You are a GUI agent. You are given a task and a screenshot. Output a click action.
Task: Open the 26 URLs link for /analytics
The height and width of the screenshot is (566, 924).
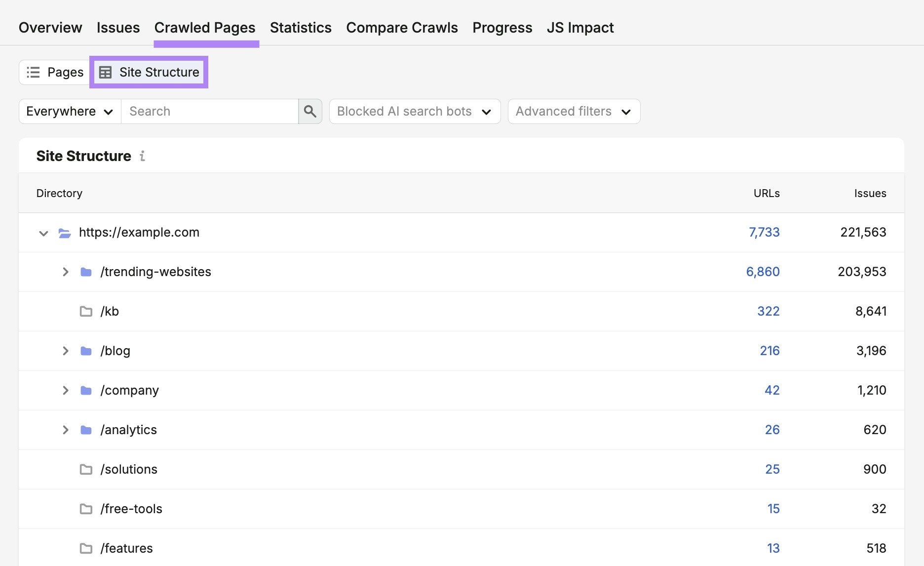click(772, 430)
